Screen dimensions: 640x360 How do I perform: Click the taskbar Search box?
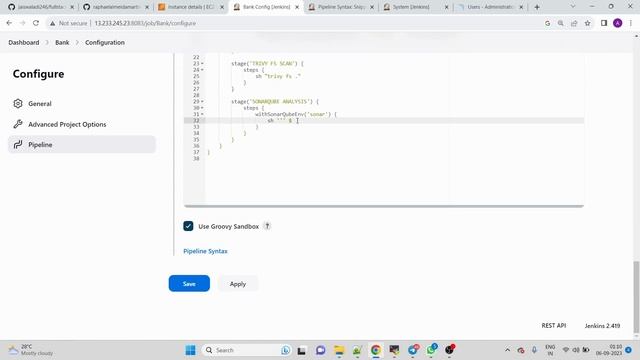click(x=246, y=350)
